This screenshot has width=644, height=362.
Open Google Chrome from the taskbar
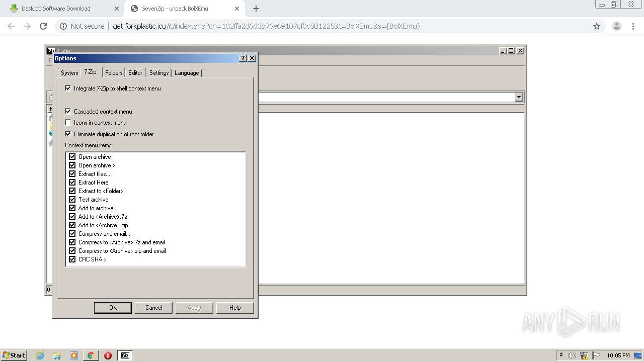(x=91, y=355)
